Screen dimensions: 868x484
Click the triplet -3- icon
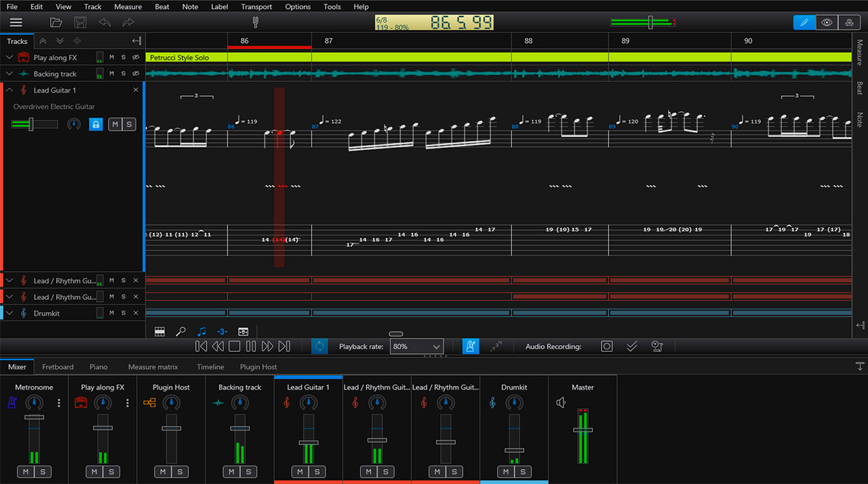(x=222, y=331)
